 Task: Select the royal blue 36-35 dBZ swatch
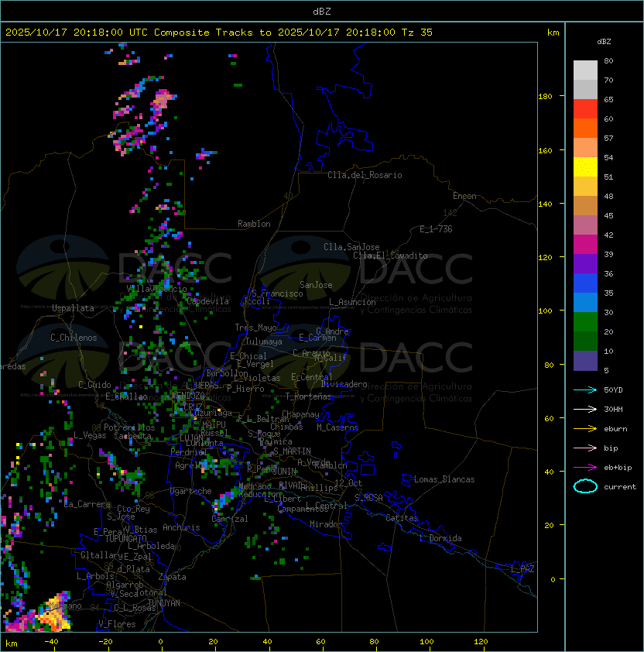pos(585,283)
